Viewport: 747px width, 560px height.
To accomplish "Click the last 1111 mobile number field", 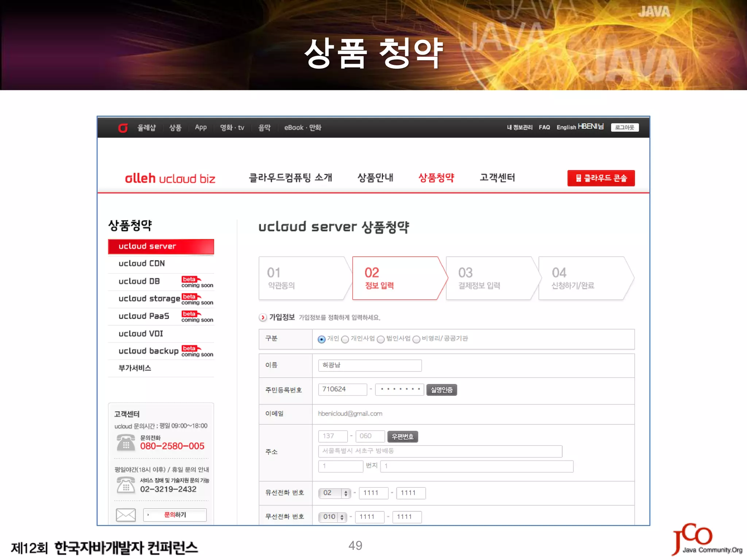I will (x=407, y=517).
